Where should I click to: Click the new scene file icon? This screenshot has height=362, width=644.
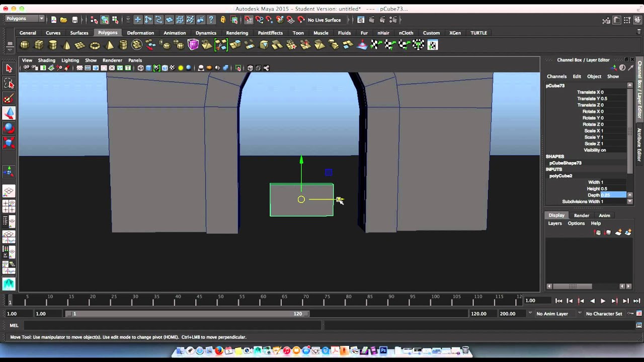54,20
